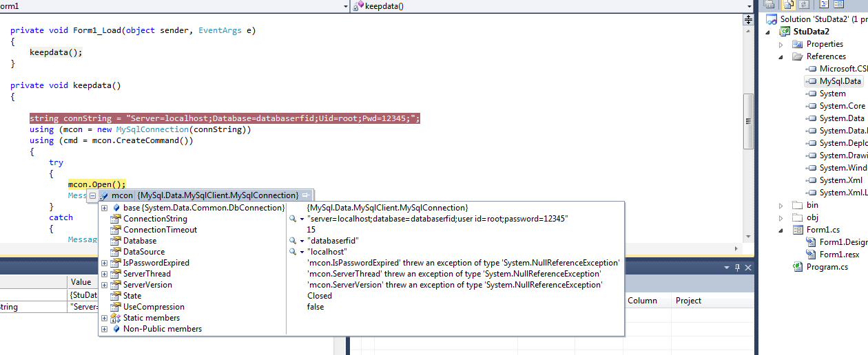Click the ConnectionTimeout property icon
The width and height of the screenshot is (868, 355).
click(116, 230)
